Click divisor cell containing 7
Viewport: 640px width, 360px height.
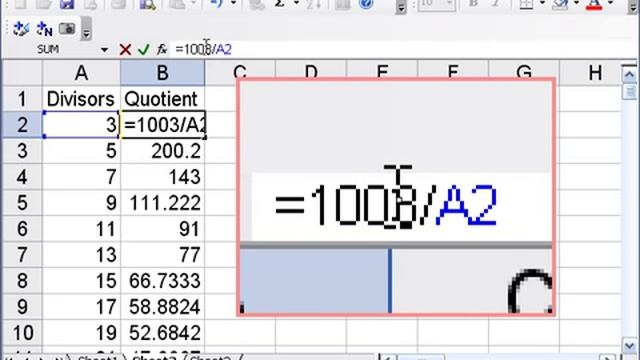coord(81,177)
